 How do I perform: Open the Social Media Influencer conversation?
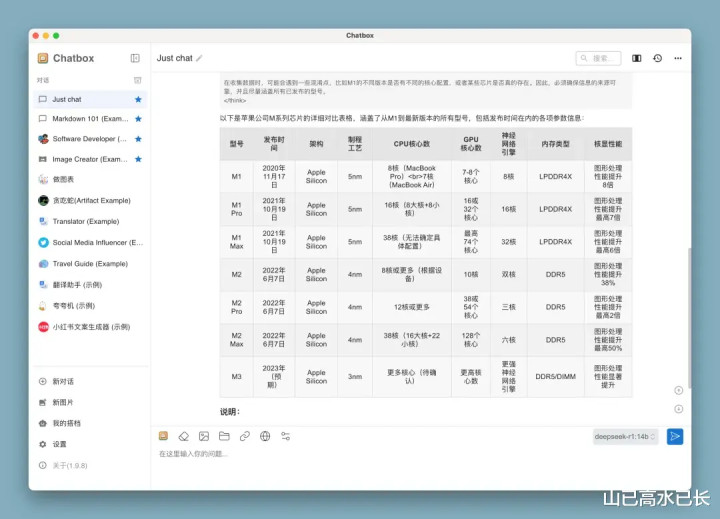(90, 243)
